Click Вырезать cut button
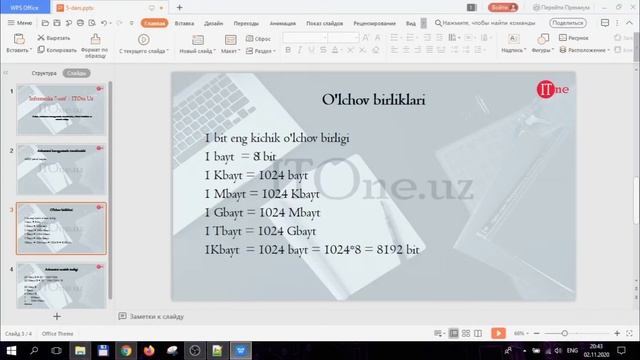Screen dimensions: 640x360 point(54,38)
